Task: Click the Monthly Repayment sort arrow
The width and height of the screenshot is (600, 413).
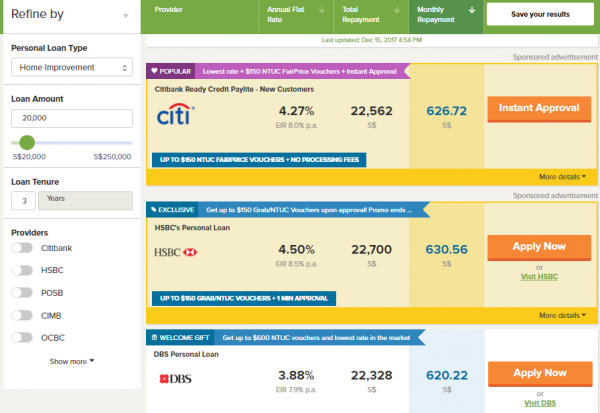Action: 472,10
